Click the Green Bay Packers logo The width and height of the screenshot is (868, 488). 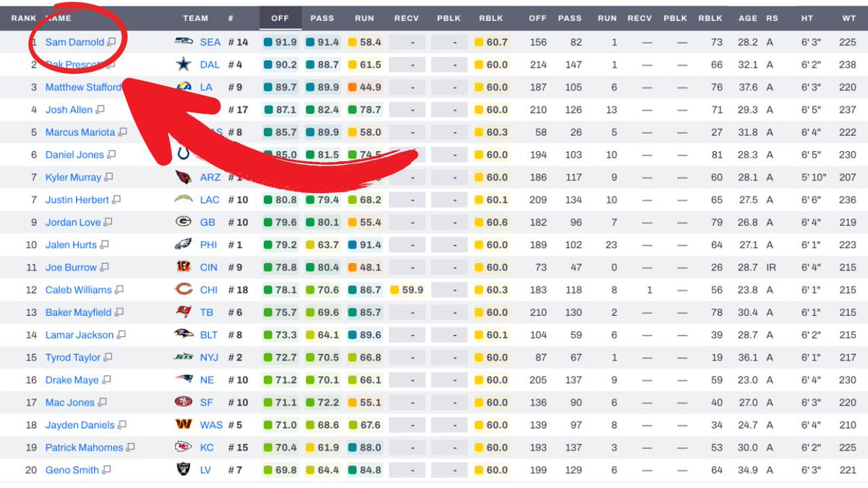[x=184, y=222]
